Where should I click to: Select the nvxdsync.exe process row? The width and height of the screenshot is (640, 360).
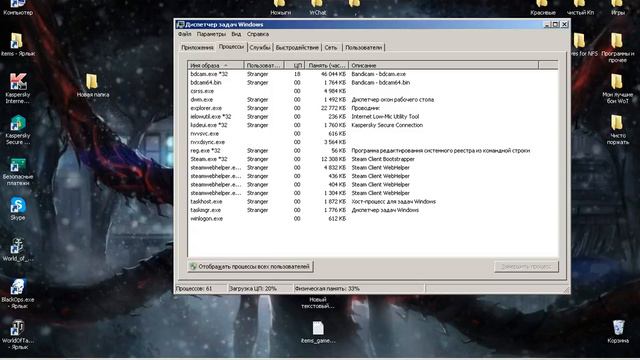pyautogui.click(x=373, y=142)
